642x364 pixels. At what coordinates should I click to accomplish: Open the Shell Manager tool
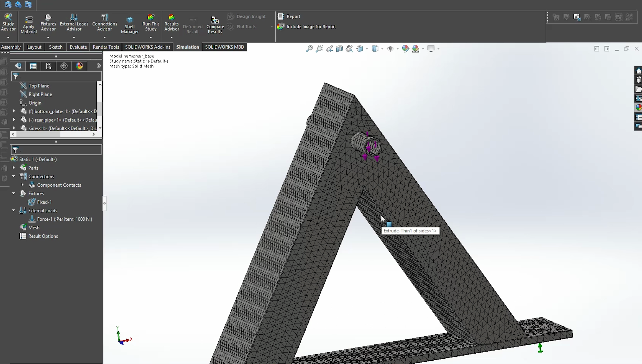130,22
